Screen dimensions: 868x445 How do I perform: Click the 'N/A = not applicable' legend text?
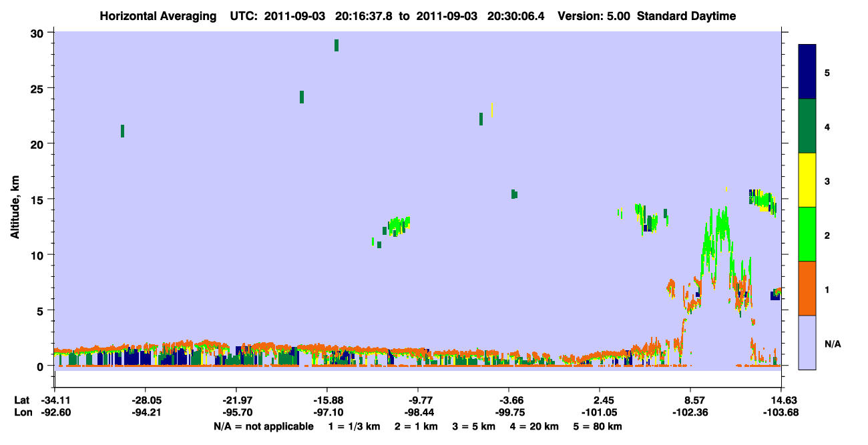[x=264, y=426]
